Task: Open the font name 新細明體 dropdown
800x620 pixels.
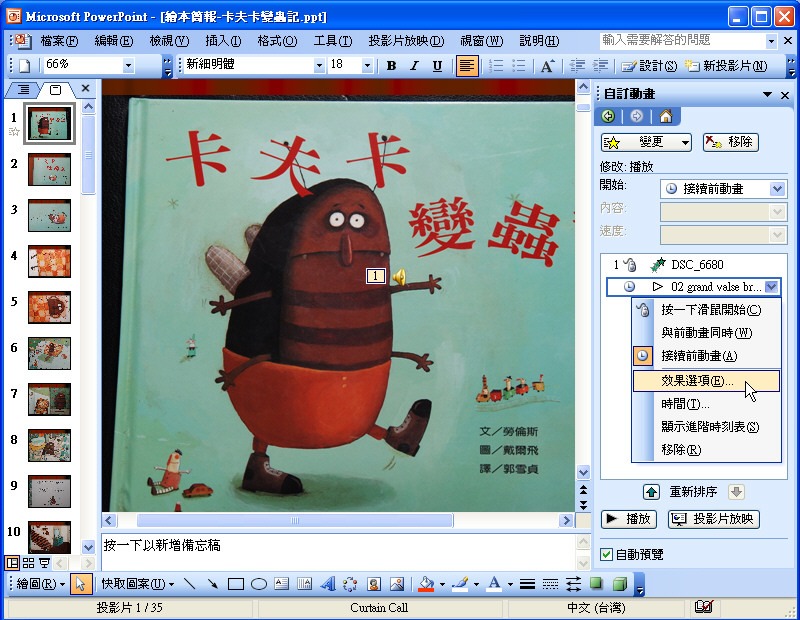Action: click(x=319, y=65)
